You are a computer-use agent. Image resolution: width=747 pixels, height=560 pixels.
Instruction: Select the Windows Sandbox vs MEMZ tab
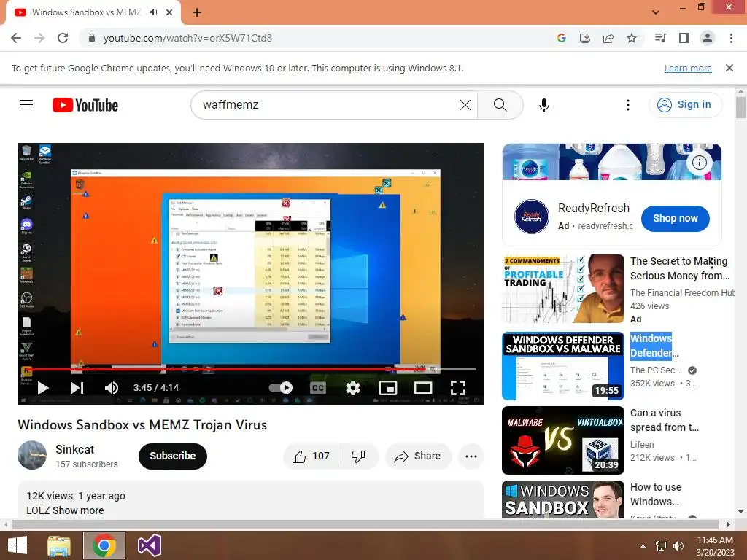[x=86, y=12]
